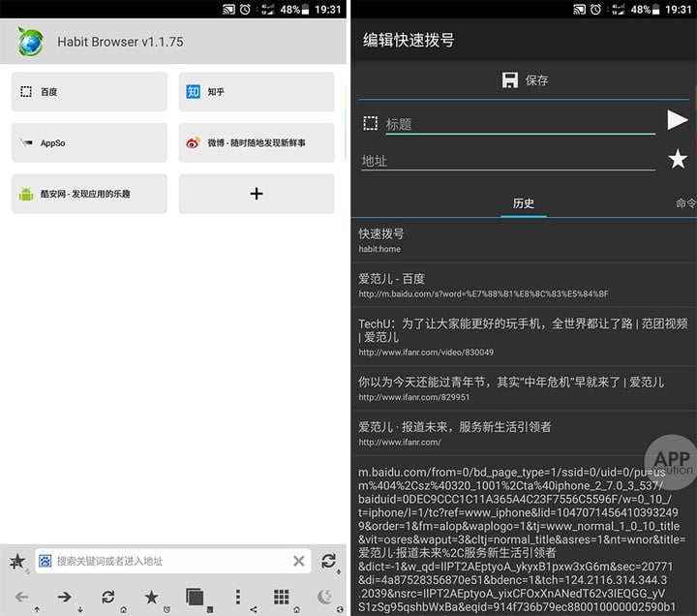The width and height of the screenshot is (697, 616).
Task: Open bookmarks with the bottom toolbar star
Action: click(151, 597)
